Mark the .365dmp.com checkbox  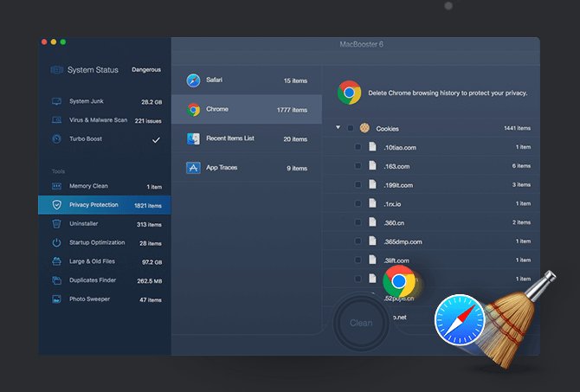point(358,241)
